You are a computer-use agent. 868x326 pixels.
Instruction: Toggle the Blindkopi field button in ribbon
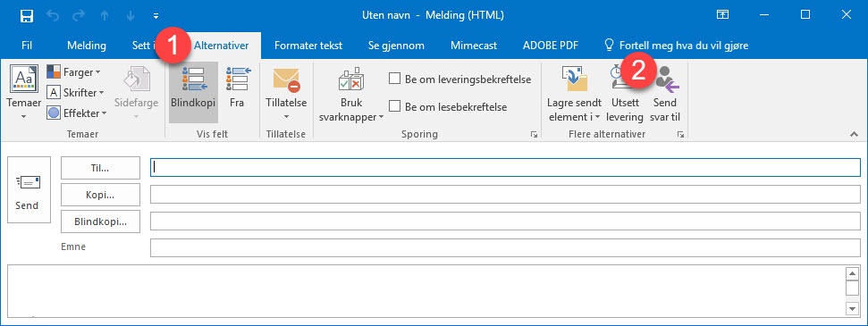tap(193, 92)
